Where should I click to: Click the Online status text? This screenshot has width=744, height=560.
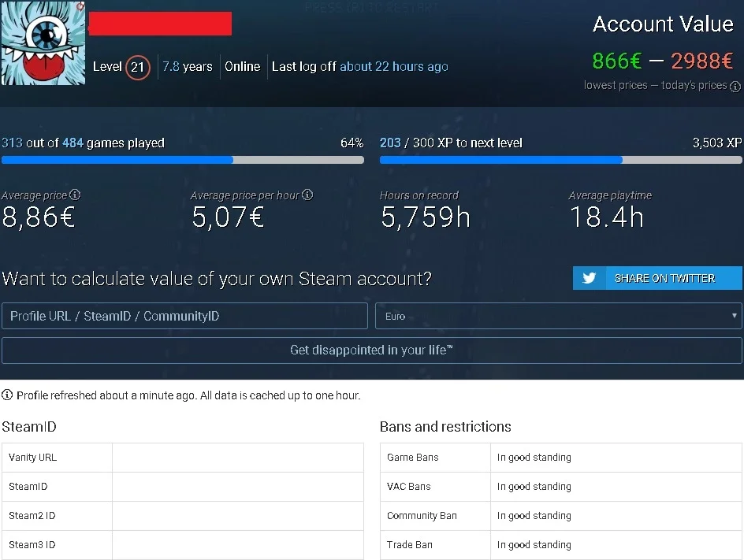point(243,66)
